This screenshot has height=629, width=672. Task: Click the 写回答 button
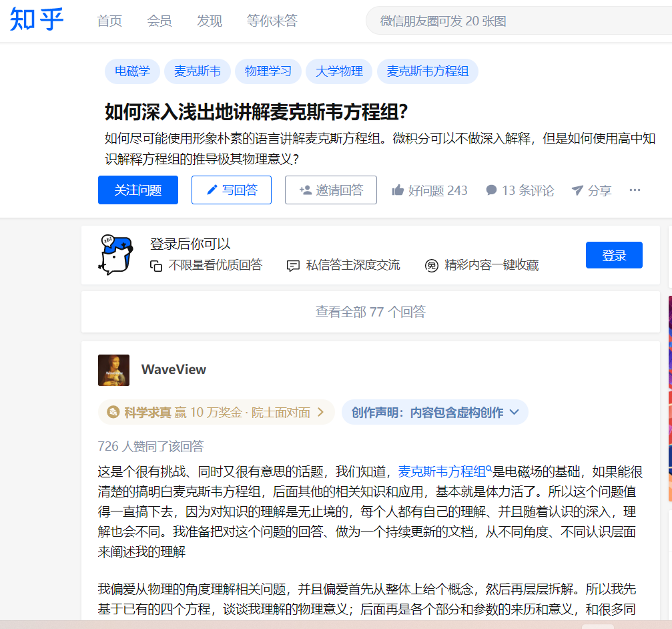[x=232, y=190]
